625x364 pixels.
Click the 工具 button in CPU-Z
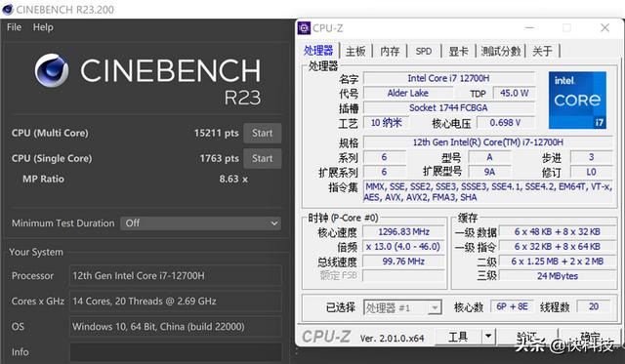pyautogui.click(x=458, y=337)
